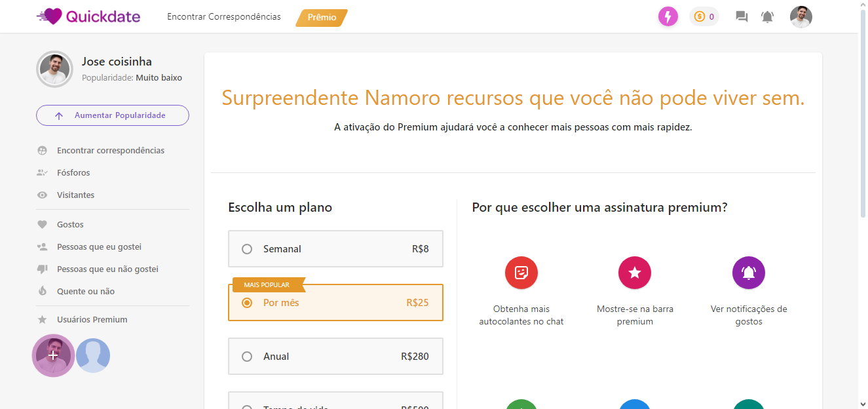This screenshot has height=409, width=868.
Task: Click the Aumentar Popularidade button
Action: pyautogui.click(x=113, y=115)
